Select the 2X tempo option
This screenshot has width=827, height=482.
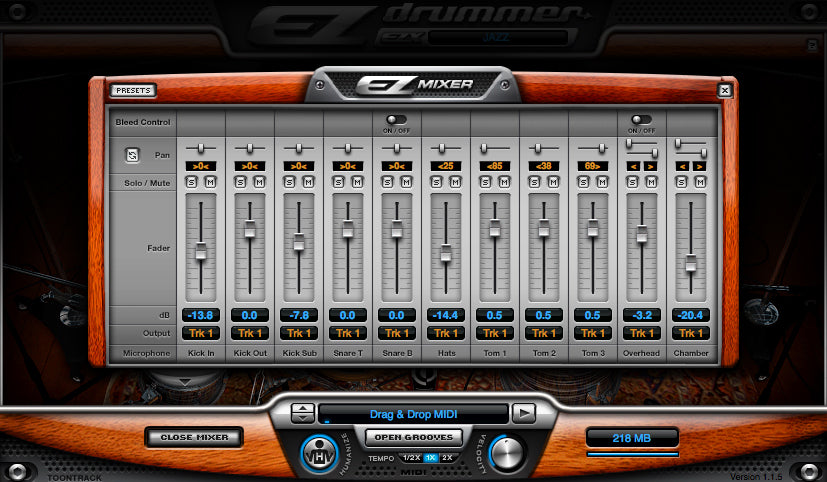tap(448, 457)
